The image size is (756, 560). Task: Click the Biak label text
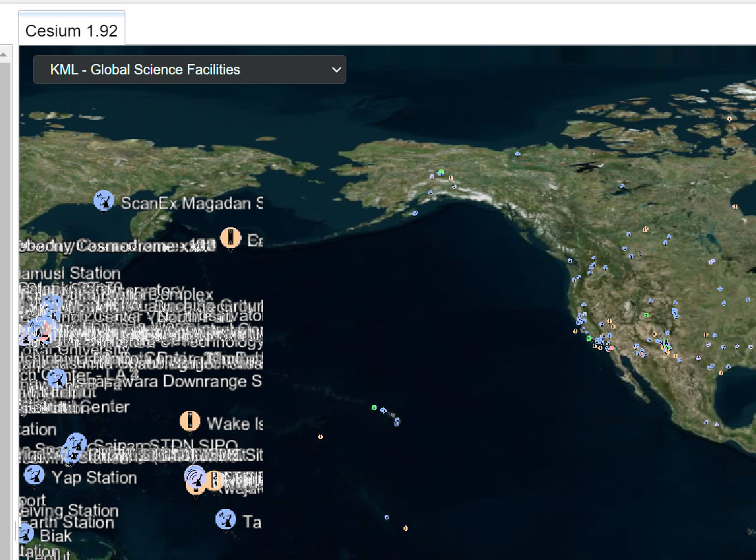56,536
